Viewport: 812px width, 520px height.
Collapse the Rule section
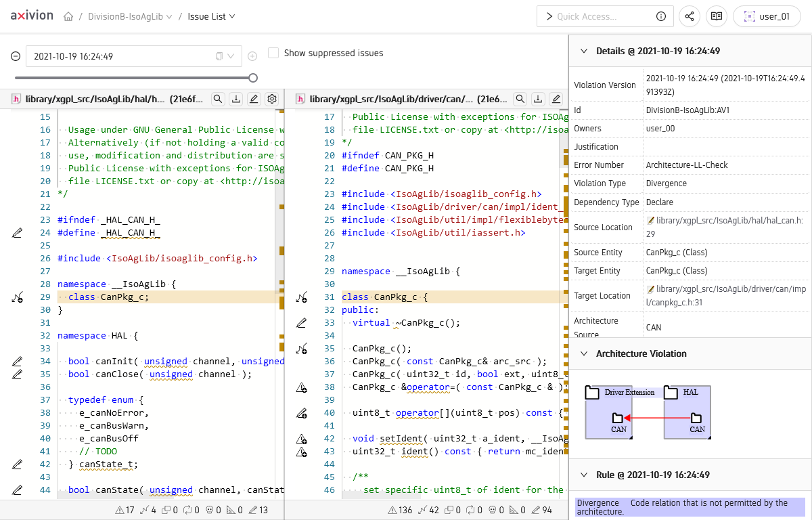point(584,475)
